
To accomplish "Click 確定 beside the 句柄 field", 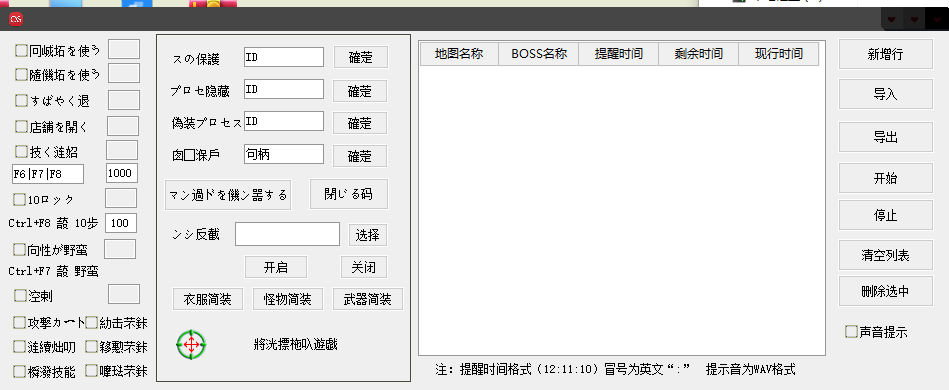I will coord(360,156).
